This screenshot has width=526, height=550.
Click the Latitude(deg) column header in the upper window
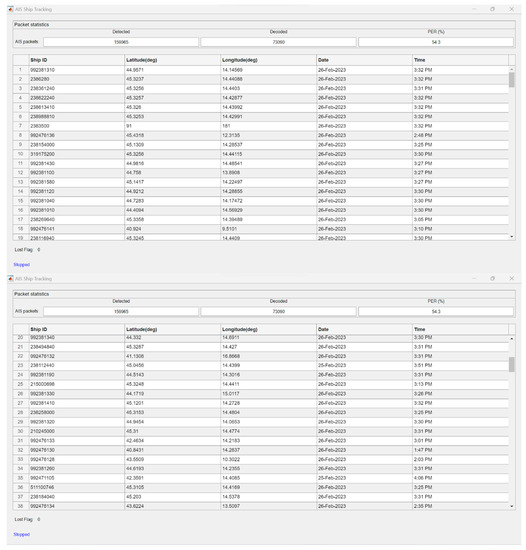point(172,60)
